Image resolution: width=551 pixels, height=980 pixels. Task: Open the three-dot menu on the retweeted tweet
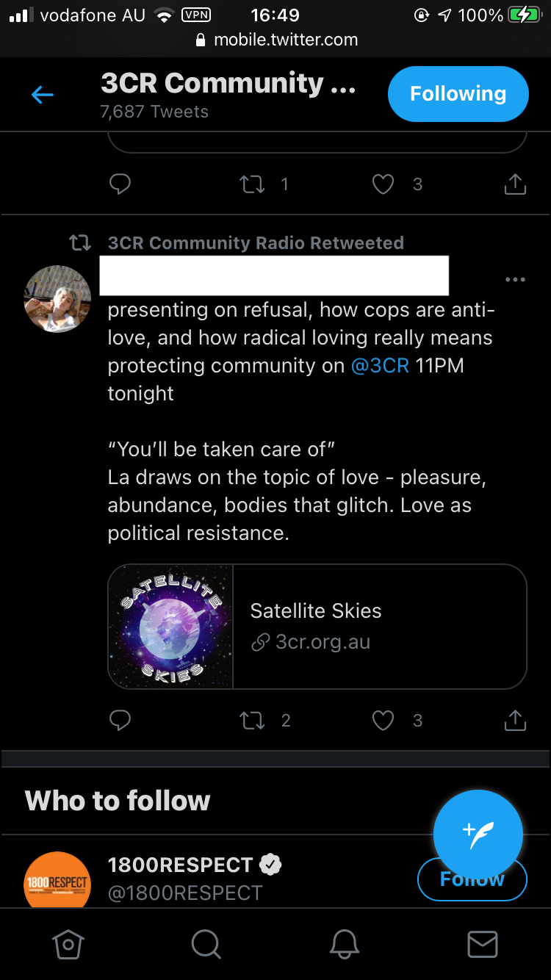(515, 280)
